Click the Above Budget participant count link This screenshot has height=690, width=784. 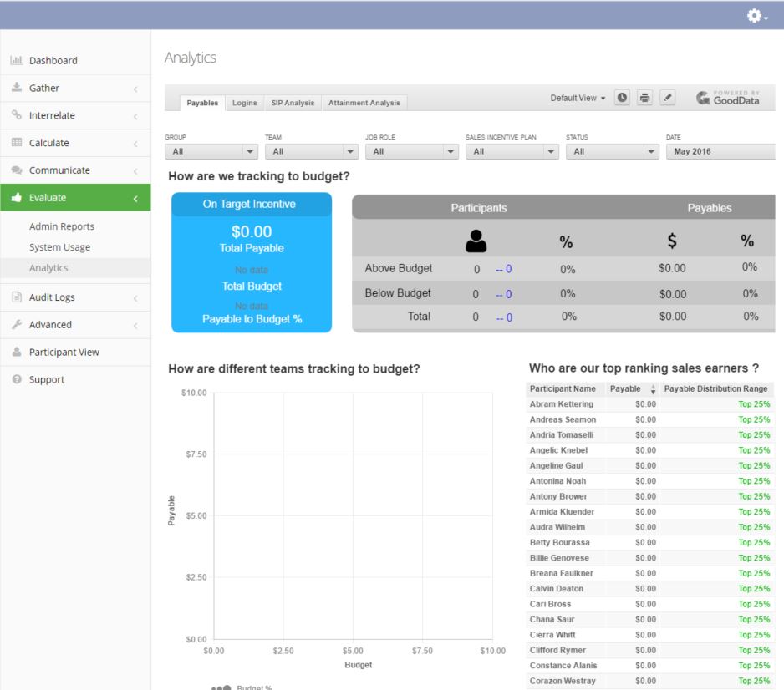(x=503, y=269)
